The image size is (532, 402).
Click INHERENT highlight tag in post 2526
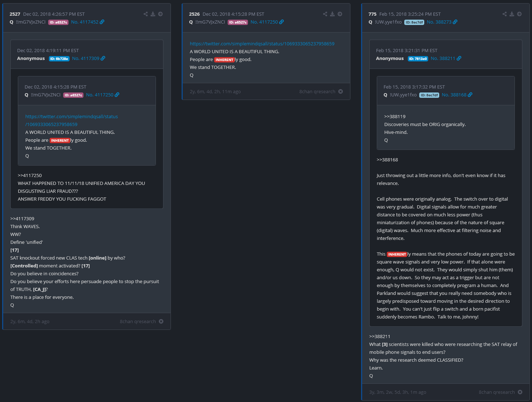pyautogui.click(x=224, y=60)
